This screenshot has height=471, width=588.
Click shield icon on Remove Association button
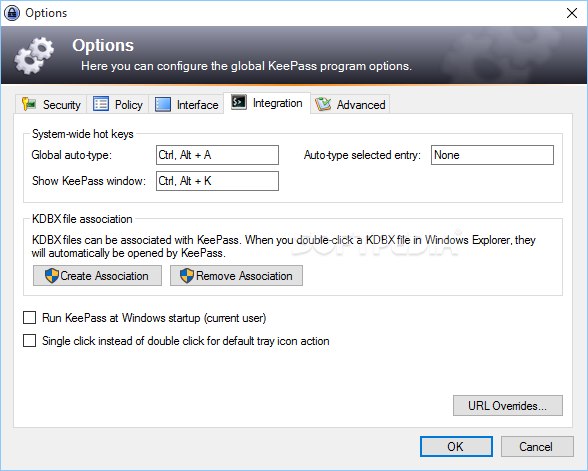pyautogui.click(x=187, y=276)
